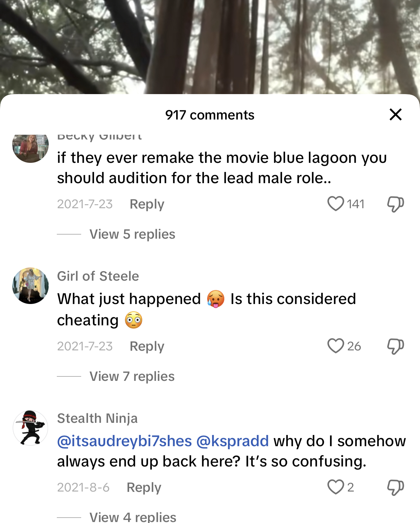Tap the video background above comments
420x523 pixels.
click(x=210, y=47)
